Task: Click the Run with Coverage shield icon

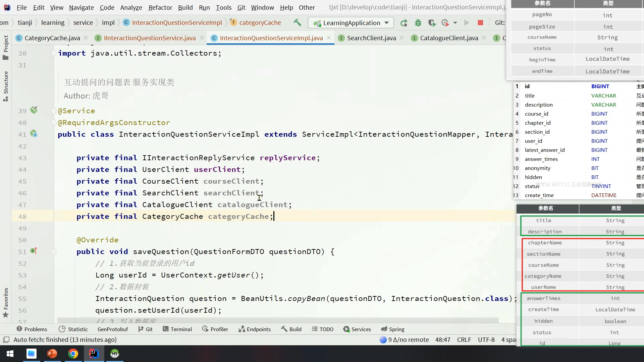Action: pos(432,23)
